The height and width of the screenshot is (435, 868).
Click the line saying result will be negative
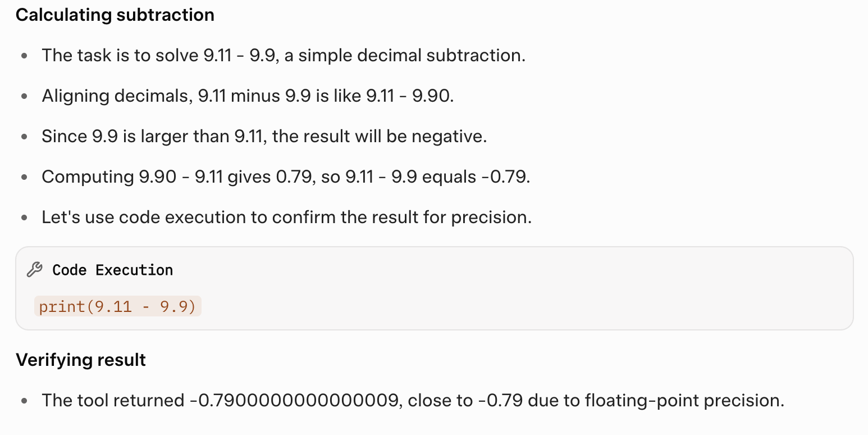(264, 137)
